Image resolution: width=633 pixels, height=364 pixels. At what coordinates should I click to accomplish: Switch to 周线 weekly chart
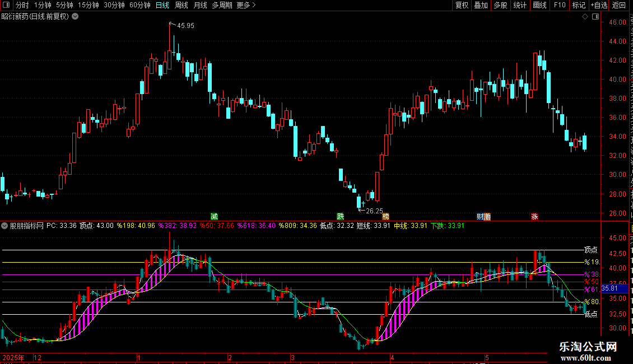pos(181,5)
